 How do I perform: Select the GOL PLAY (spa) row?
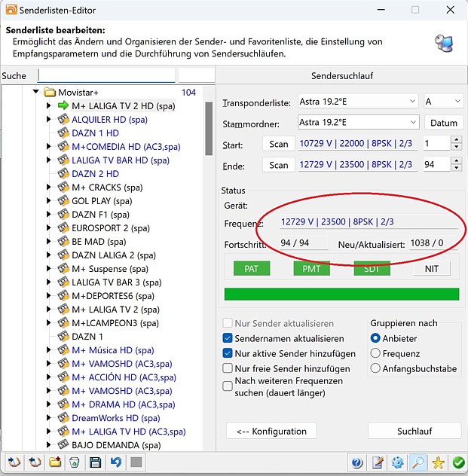pyautogui.click(x=102, y=200)
